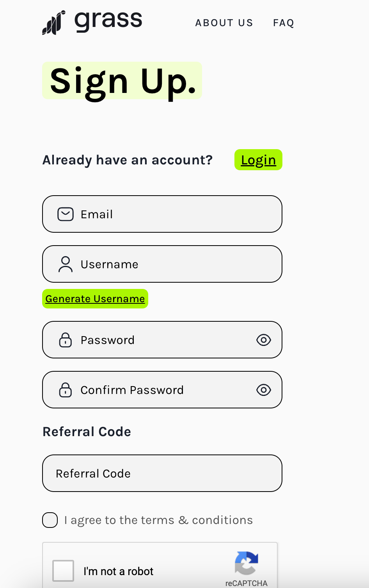Click the lock icon in Confirm Password field

click(x=66, y=390)
